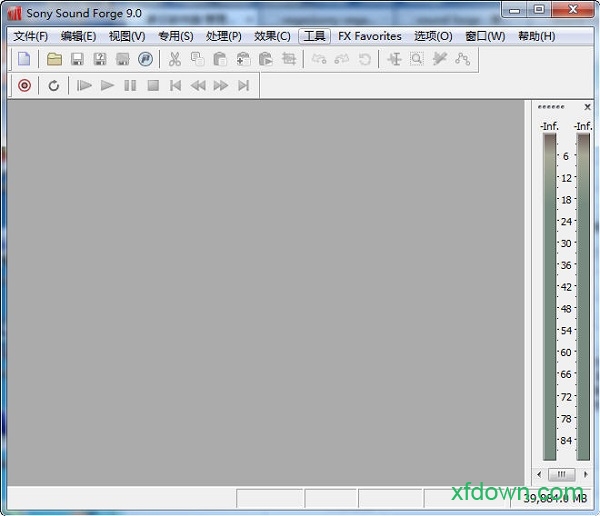This screenshot has height=516, width=600.
Task: Click the Pause transport button
Action: click(130, 85)
